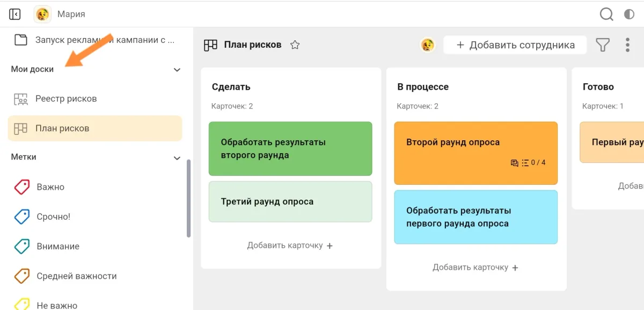644x310 pixels.
Task: Select the red Важно label
Action: coord(50,187)
